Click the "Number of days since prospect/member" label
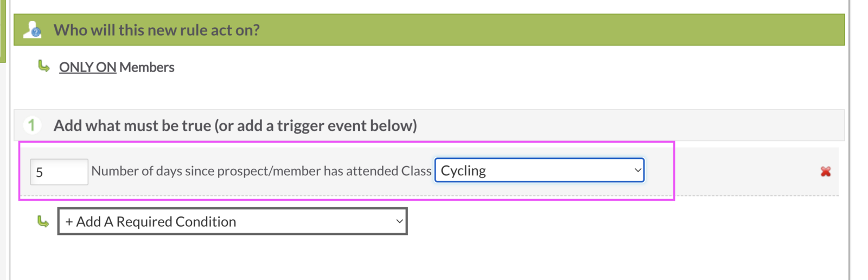 [206, 171]
